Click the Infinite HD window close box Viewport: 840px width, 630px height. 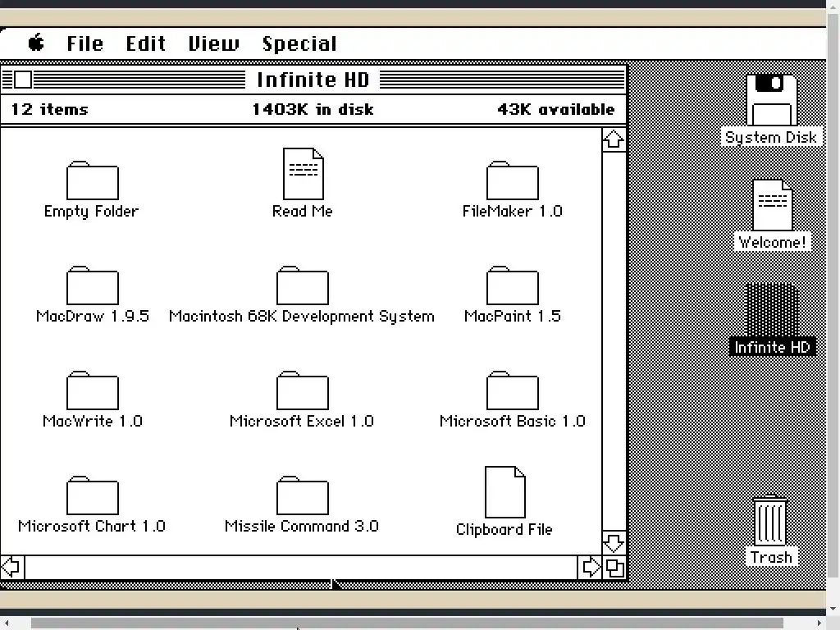(x=22, y=80)
